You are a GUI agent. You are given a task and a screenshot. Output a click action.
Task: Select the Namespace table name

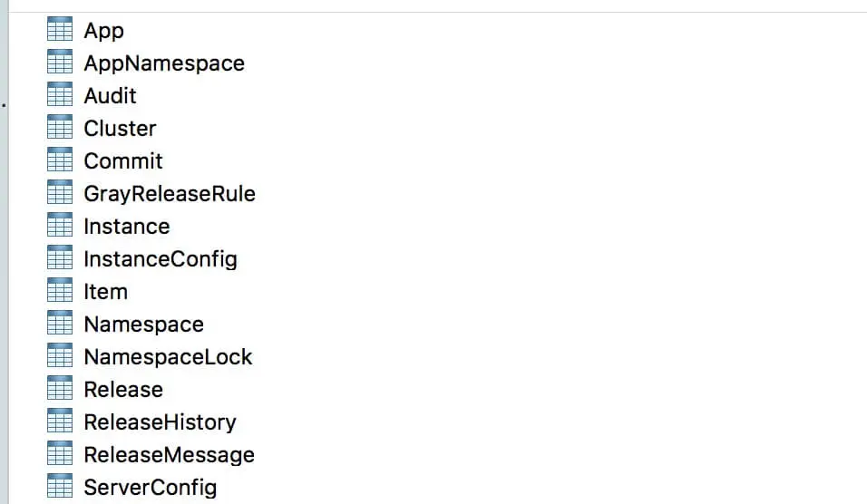[143, 325]
